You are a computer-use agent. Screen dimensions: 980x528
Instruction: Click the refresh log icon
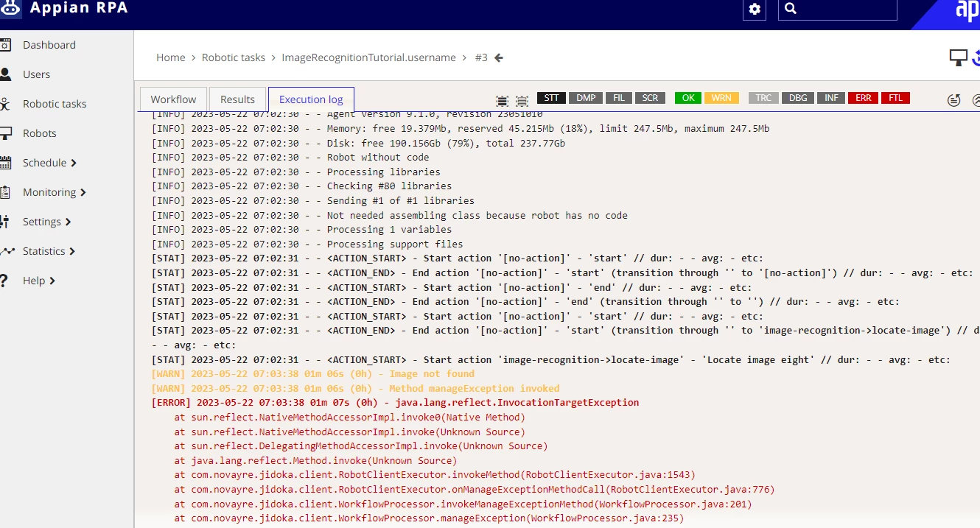[x=954, y=100]
